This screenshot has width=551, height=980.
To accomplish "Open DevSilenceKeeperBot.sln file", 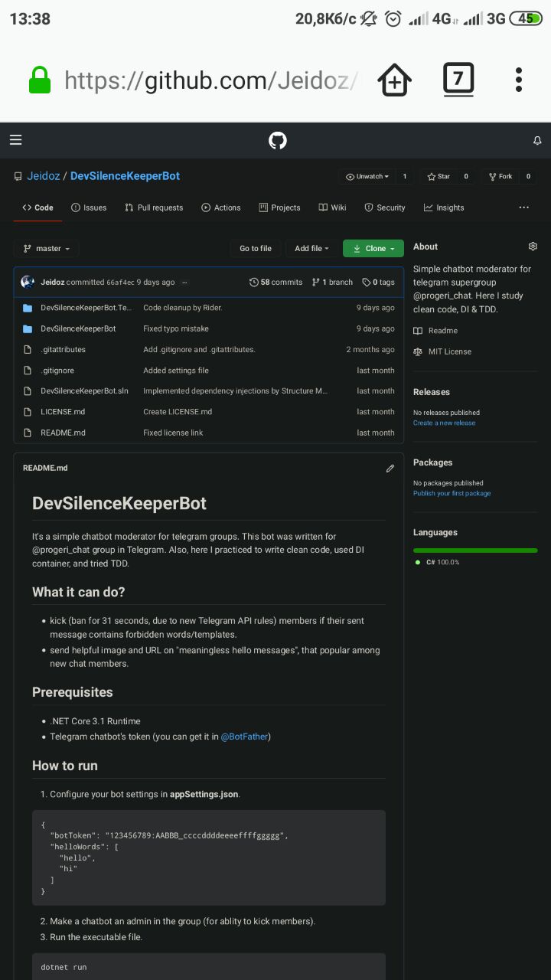I will point(84,390).
